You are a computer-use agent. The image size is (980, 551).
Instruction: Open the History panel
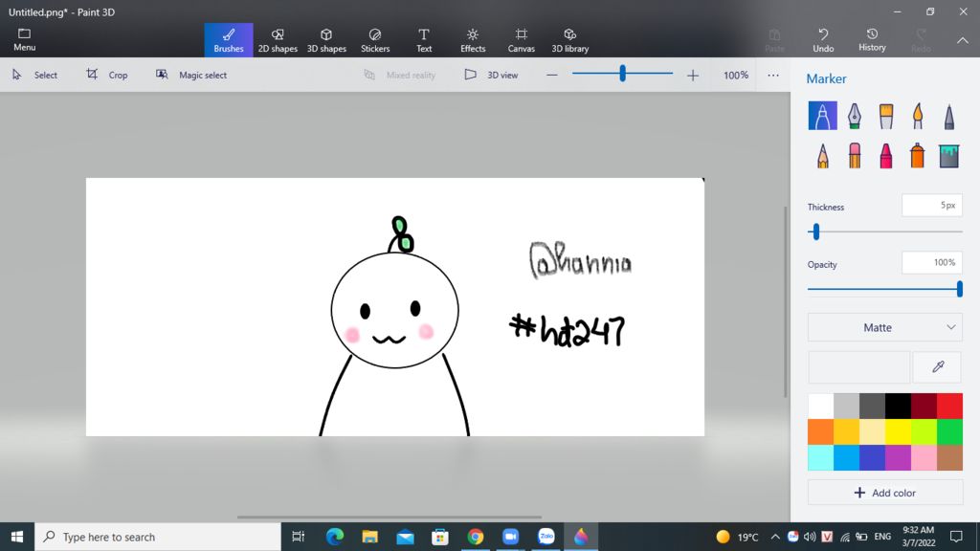872,40
